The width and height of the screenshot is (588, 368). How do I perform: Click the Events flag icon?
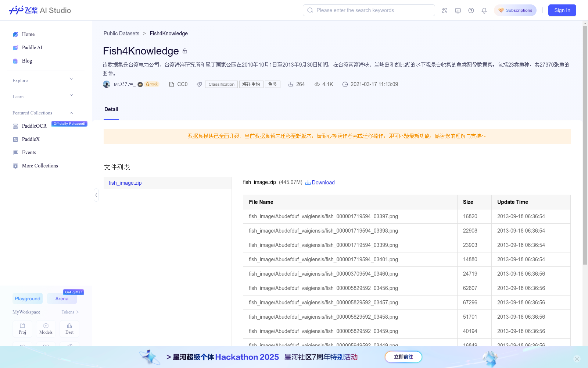point(15,153)
